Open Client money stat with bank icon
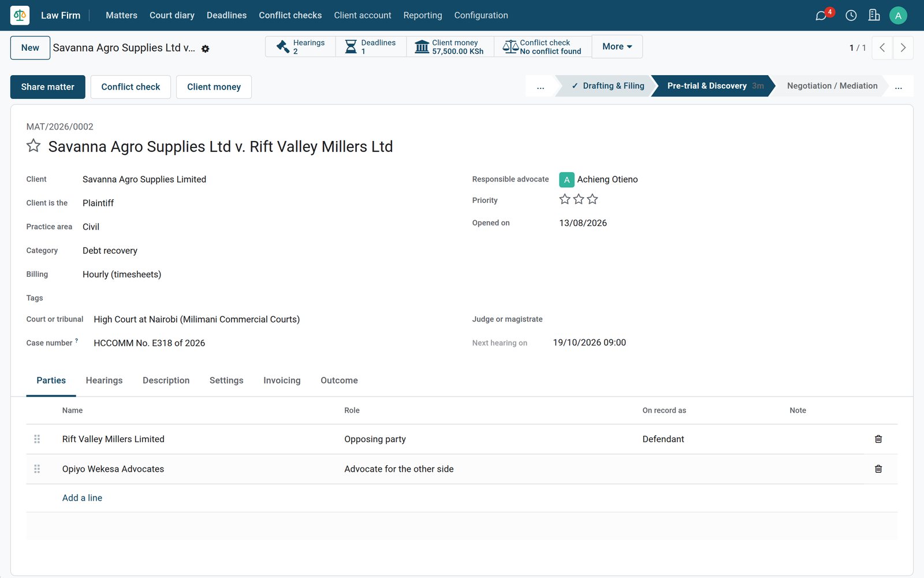Screen dimensions: 924x578 pyautogui.click(x=450, y=47)
